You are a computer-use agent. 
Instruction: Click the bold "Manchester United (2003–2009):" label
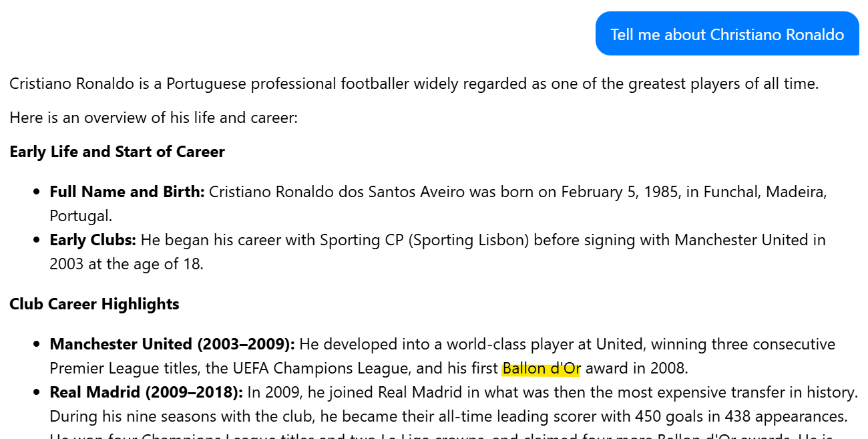tap(172, 344)
